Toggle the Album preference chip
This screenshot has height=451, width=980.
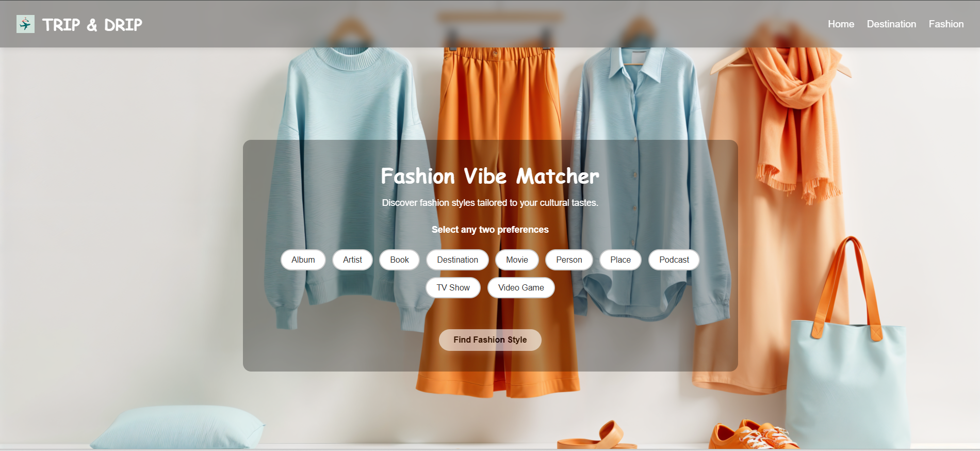[303, 260]
